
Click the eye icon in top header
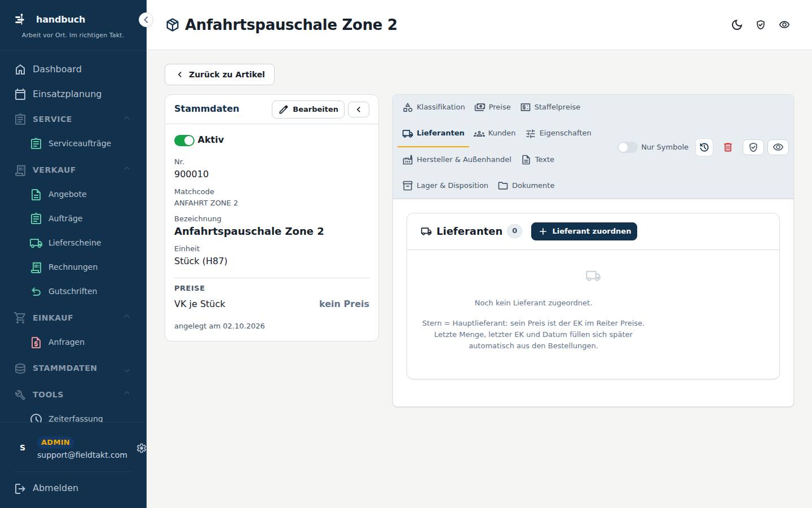(784, 25)
